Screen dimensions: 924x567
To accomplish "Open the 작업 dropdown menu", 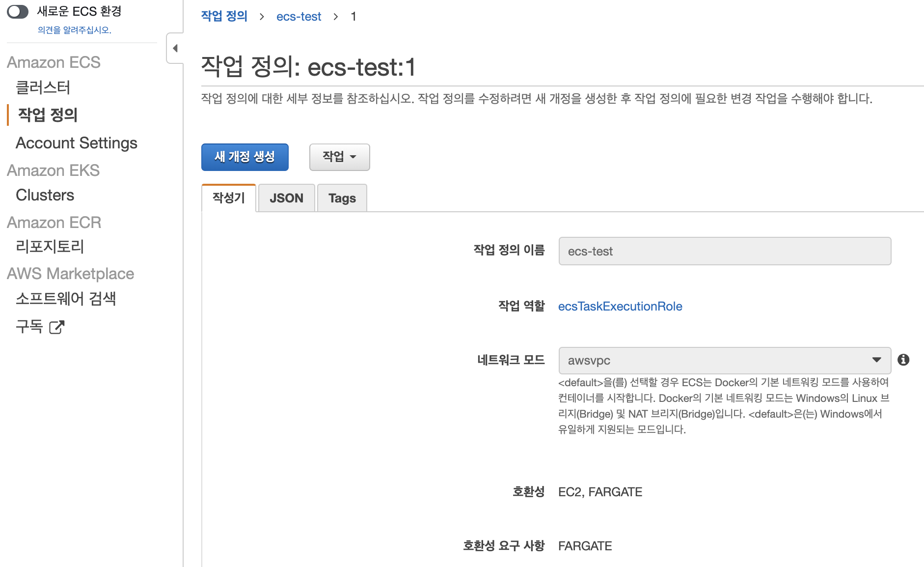I will click(x=340, y=157).
